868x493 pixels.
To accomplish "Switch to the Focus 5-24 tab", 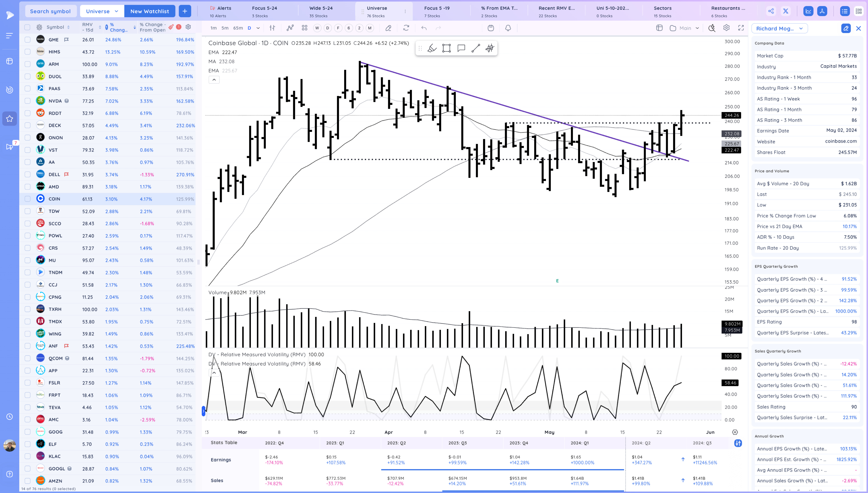I will coord(265,12).
